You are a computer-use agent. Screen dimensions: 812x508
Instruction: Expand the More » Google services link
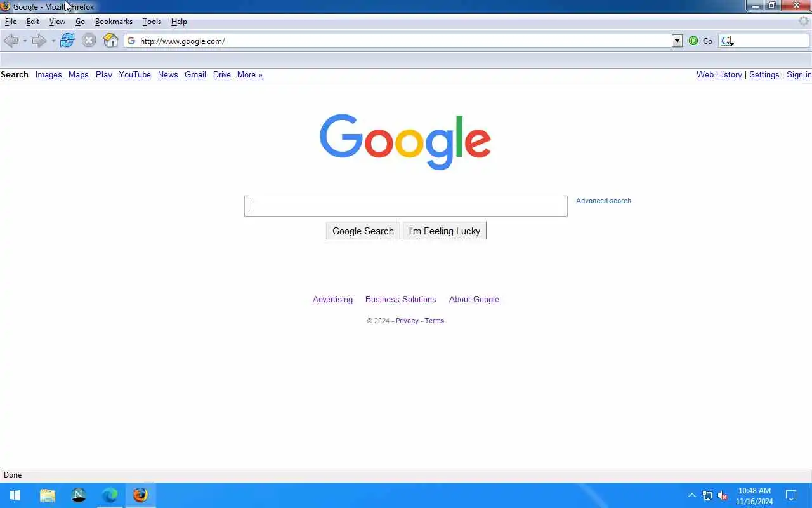249,74
